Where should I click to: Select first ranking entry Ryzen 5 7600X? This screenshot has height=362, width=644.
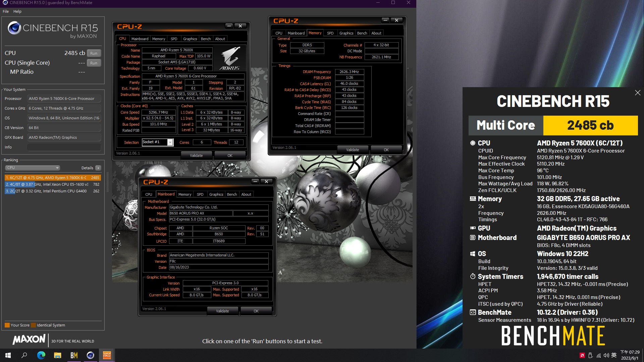(x=53, y=178)
